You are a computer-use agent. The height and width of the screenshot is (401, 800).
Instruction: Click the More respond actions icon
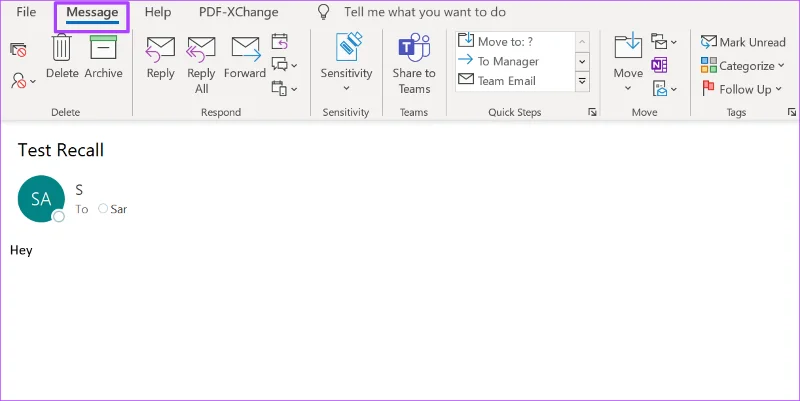(x=279, y=88)
